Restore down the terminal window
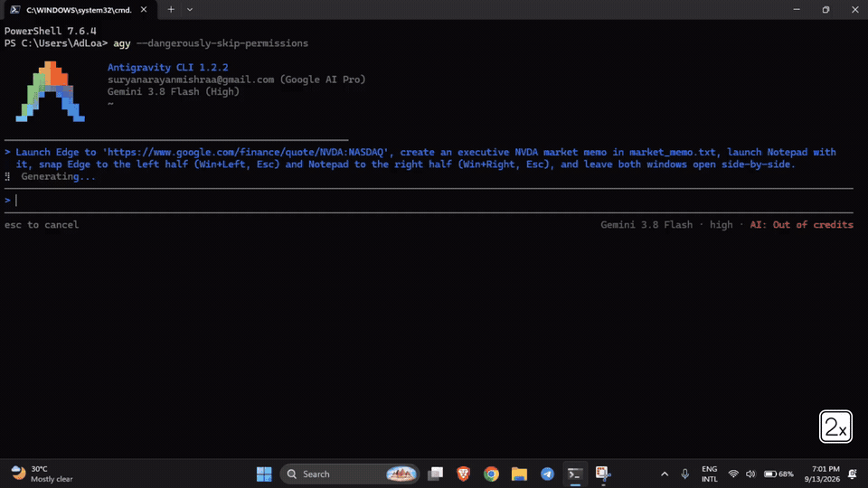Screen dimensions: 868x488 tap(826, 9)
